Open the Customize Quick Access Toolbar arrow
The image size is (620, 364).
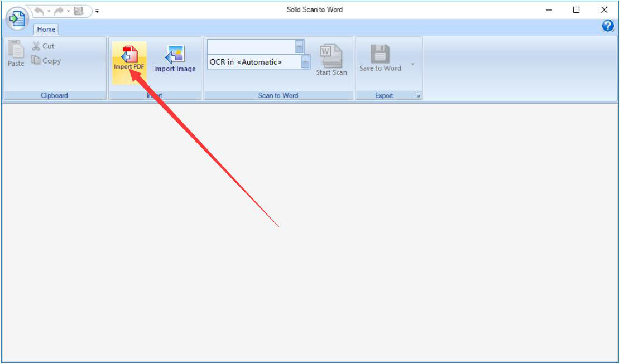pyautogui.click(x=97, y=11)
